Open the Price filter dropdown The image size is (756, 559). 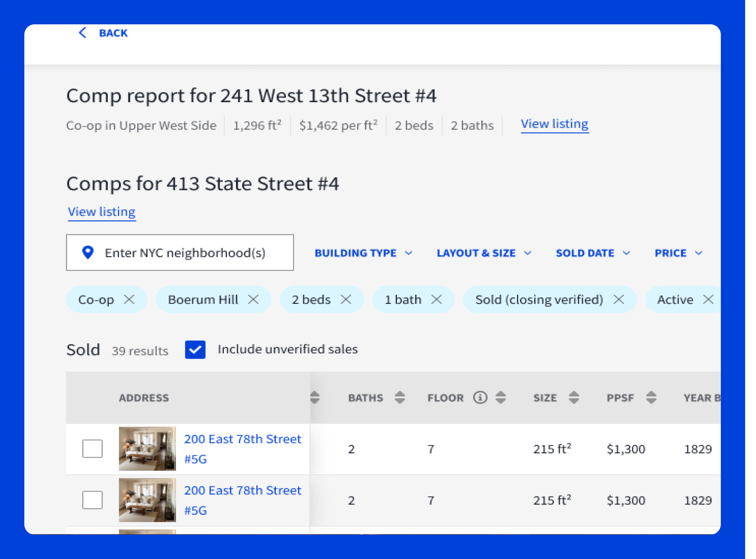(x=678, y=253)
